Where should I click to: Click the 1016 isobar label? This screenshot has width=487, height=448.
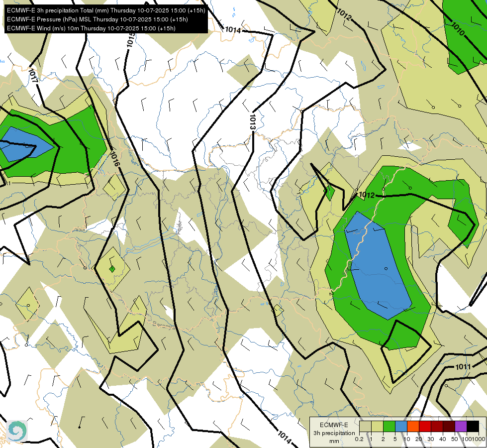pos(114,158)
